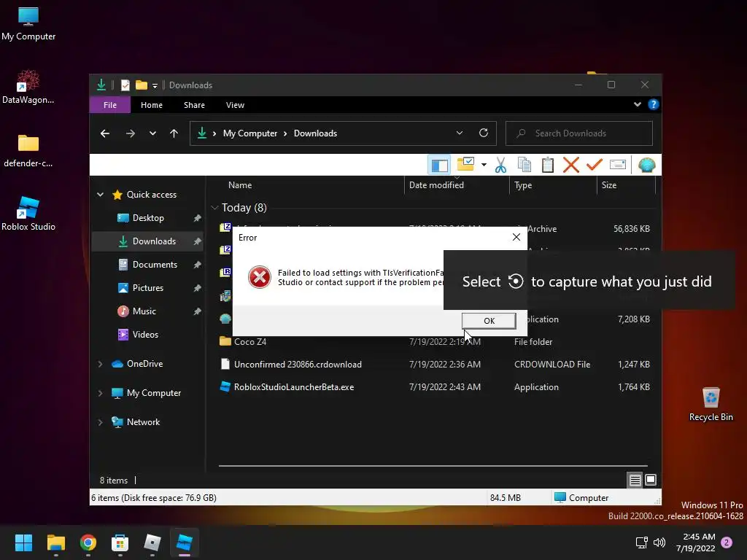Click the Recycle Bin desktop icon

pos(711,404)
